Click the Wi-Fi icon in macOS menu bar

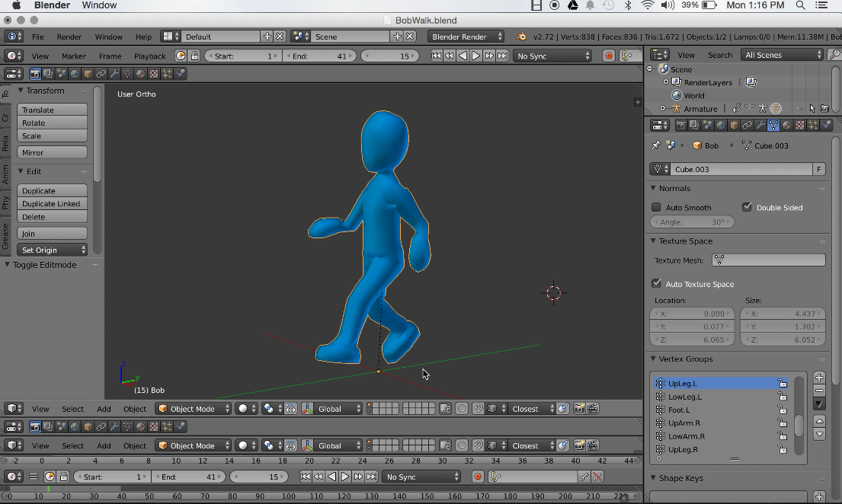tap(648, 5)
